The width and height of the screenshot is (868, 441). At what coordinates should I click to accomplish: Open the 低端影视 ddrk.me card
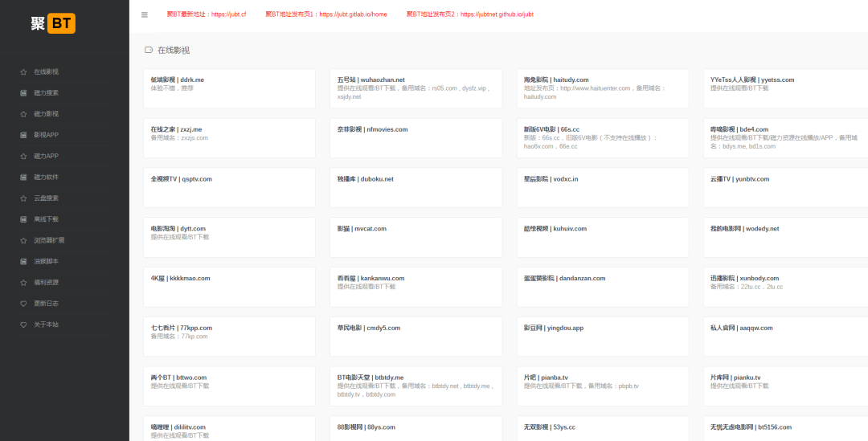point(229,88)
